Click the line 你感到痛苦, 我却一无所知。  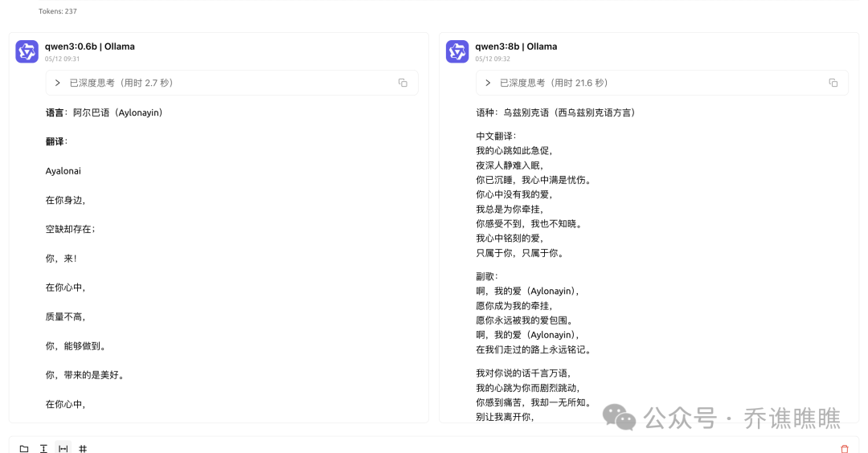(534, 402)
